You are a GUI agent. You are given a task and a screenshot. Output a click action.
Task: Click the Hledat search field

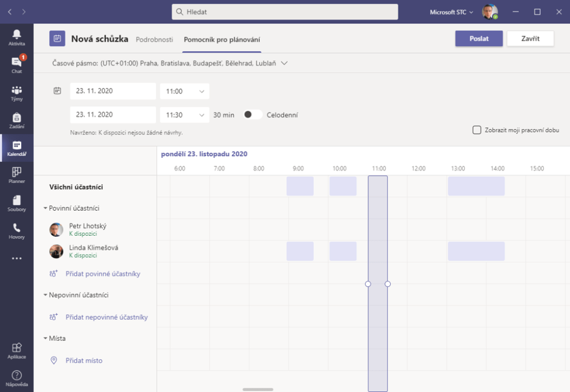285,12
